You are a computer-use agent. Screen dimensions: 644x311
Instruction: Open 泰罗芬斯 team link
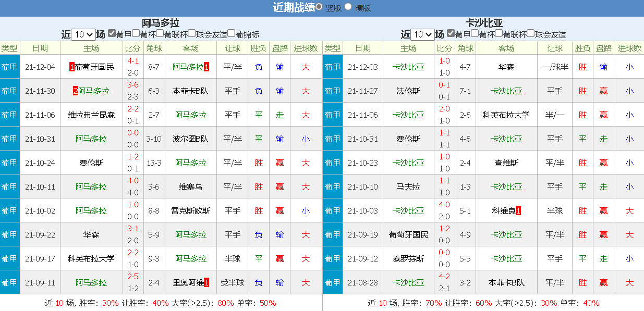coord(408,259)
